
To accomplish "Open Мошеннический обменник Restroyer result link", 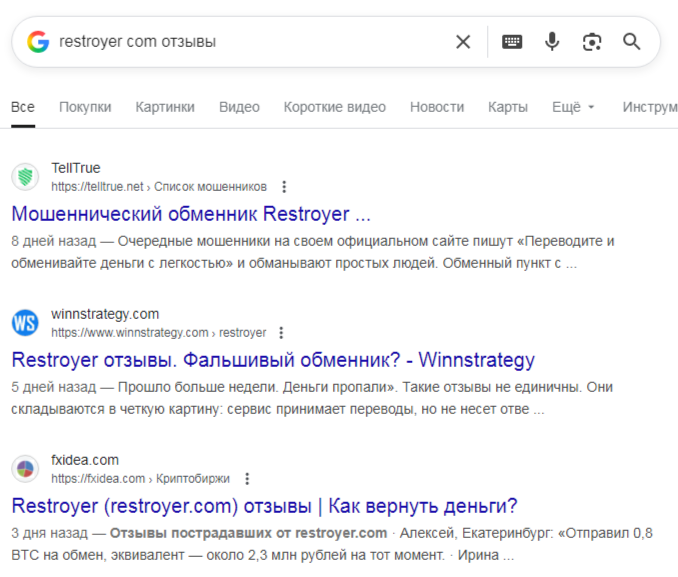I will [191, 214].
